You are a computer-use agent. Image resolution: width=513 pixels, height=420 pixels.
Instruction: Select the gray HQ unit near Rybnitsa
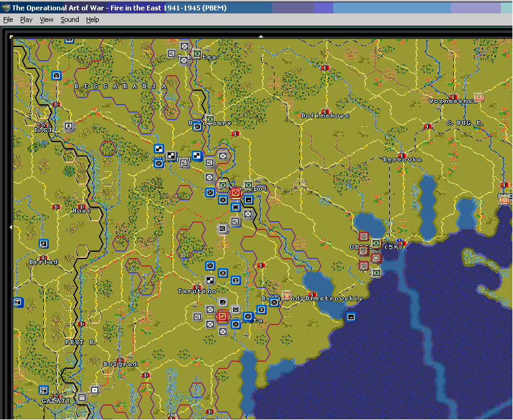[171, 53]
